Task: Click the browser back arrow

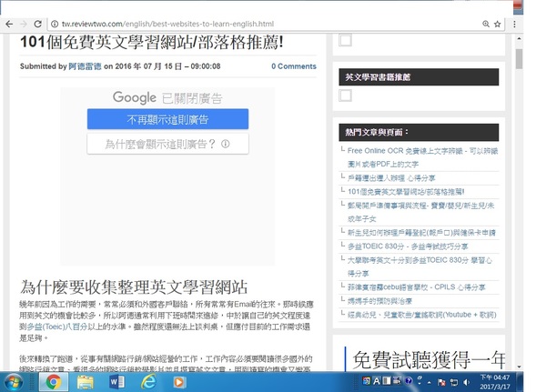Action: coord(9,23)
